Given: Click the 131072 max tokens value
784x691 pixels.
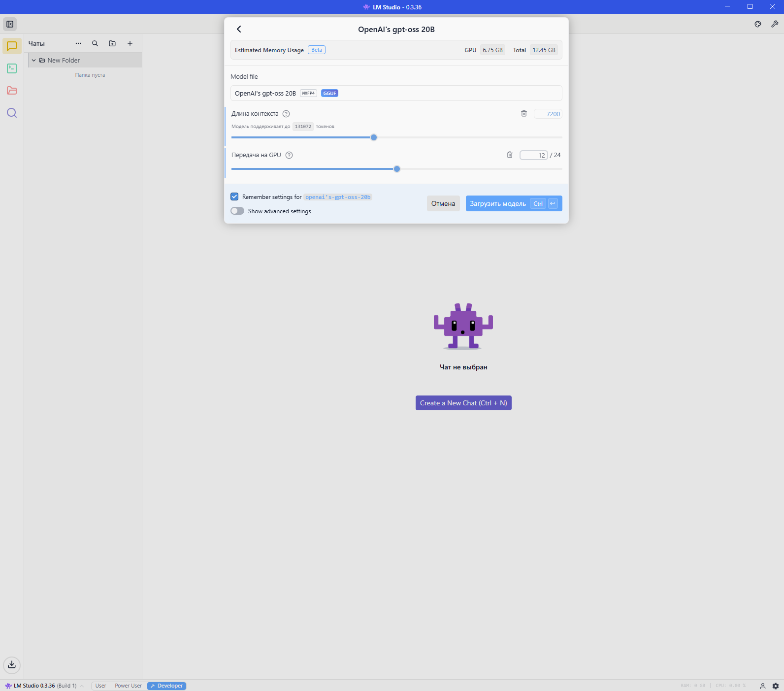Looking at the screenshot, I should pos(303,127).
